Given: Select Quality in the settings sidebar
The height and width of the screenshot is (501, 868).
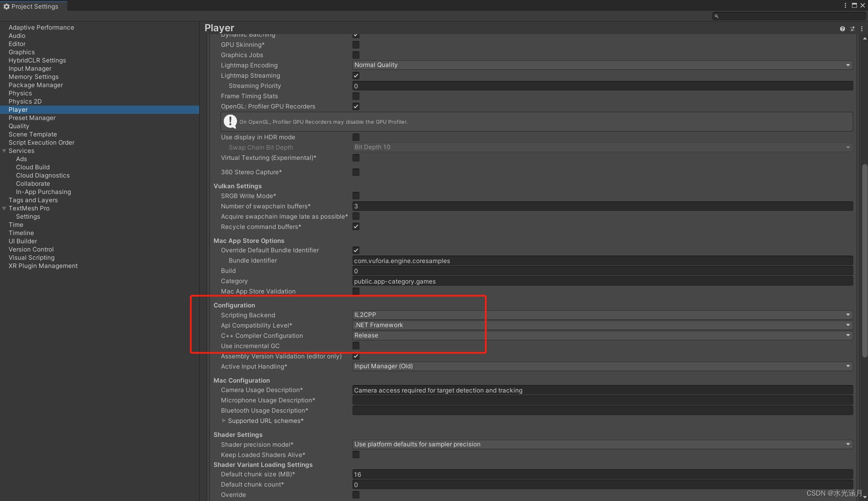Looking at the screenshot, I should click(19, 126).
